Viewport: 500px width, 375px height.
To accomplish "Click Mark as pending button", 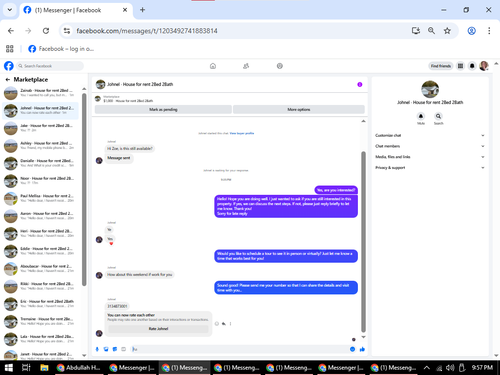I will [163, 109].
